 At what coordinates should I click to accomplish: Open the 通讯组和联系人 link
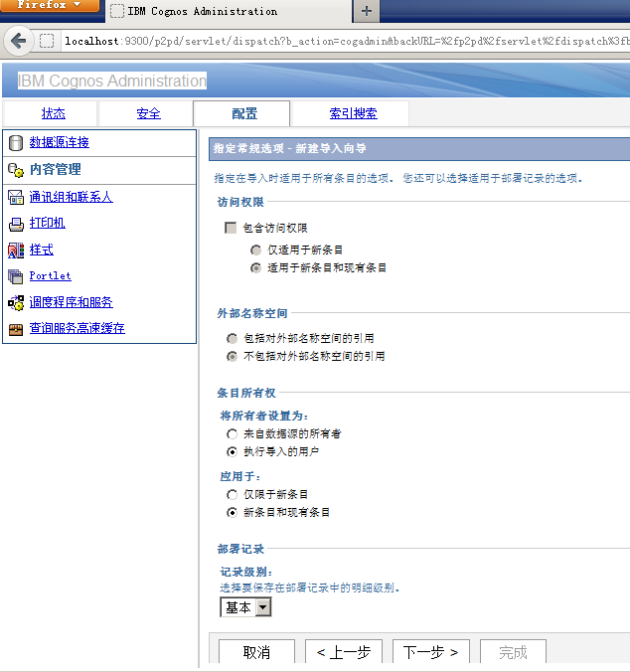[x=72, y=197]
